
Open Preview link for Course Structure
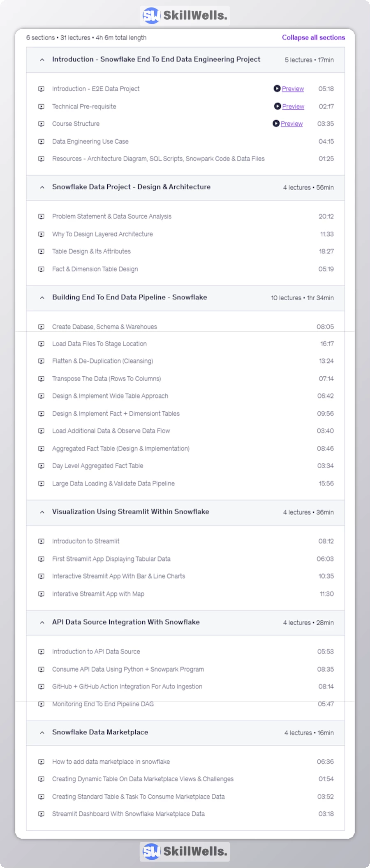coord(291,124)
